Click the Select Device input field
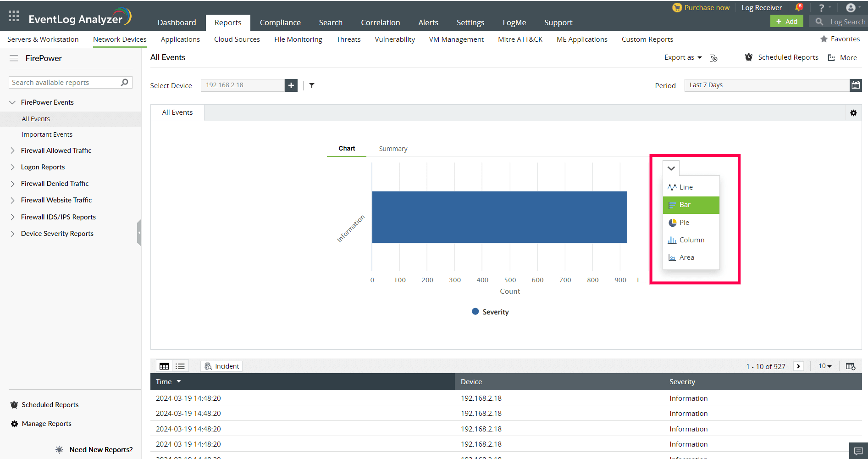 [243, 85]
